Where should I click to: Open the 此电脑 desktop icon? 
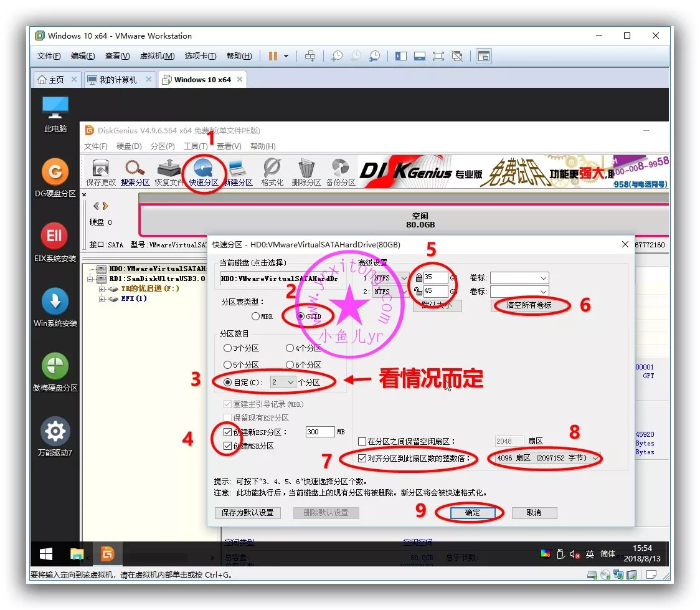(55, 114)
